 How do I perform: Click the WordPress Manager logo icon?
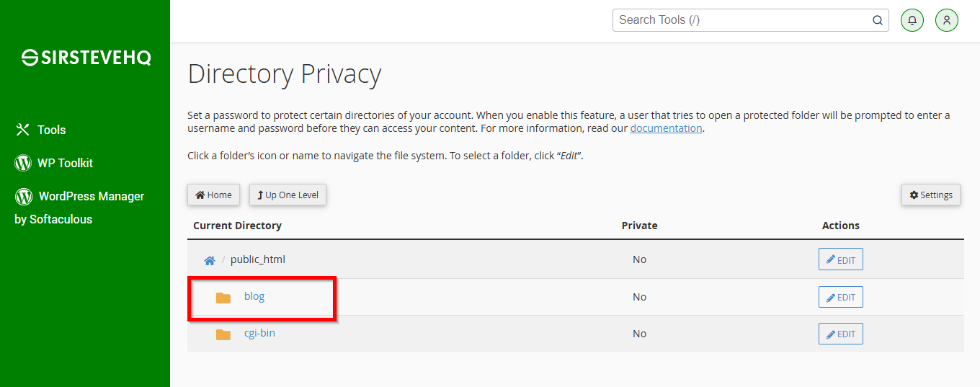24,196
